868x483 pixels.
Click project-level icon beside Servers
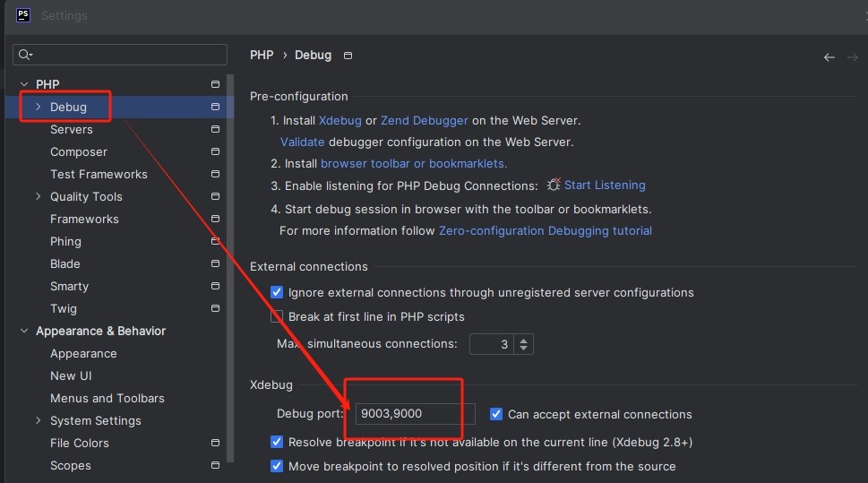[x=215, y=130]
